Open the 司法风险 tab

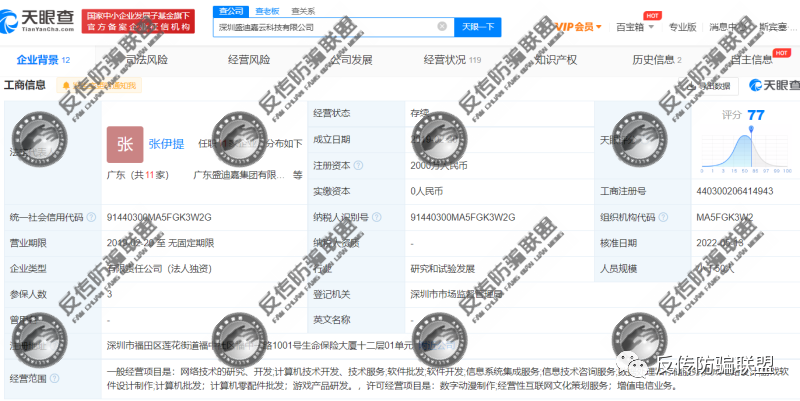coord(147,60)
